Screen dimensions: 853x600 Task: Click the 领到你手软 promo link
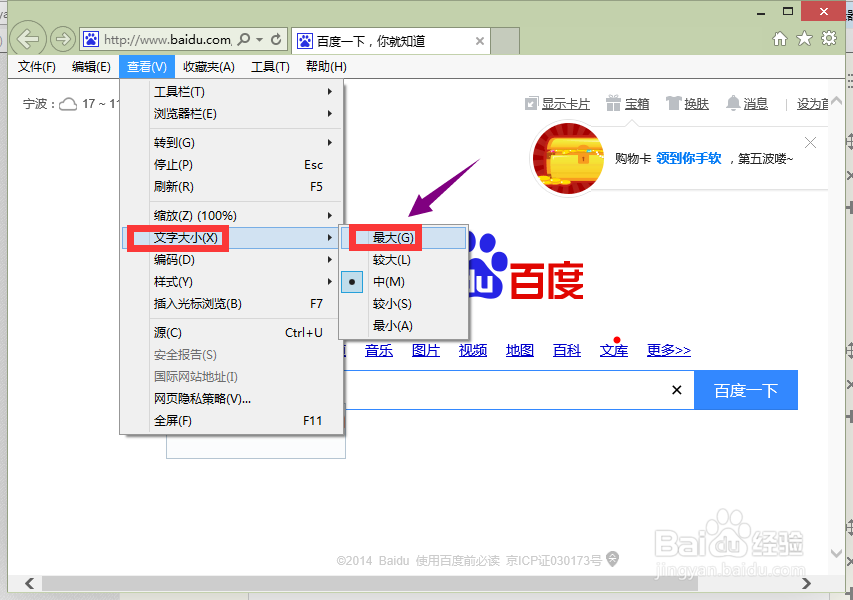689,158
